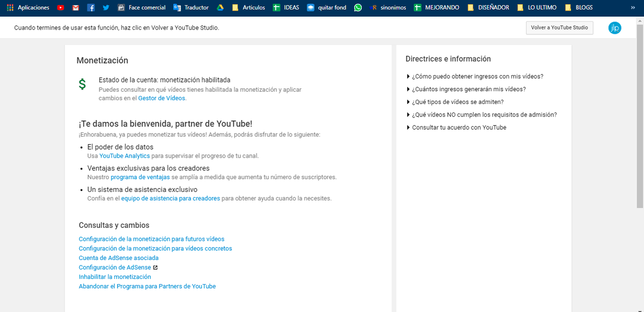This screenshot has width=644, height=312.
Task: Open the WhatsApp bookmark icon
Action: (358, 8)
